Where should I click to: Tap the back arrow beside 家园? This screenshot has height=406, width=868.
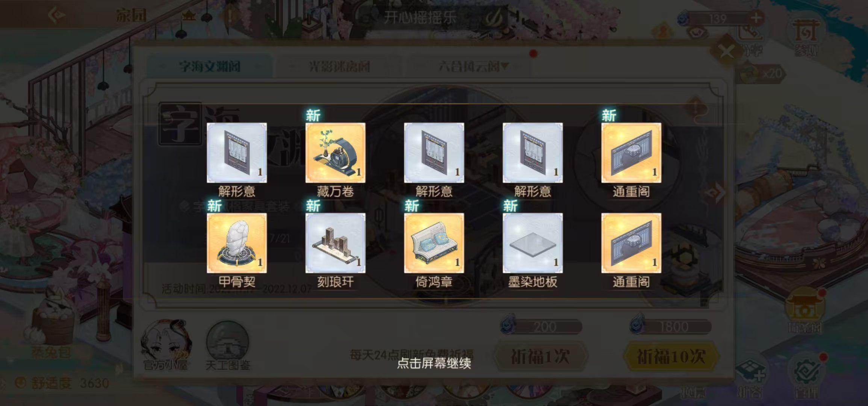[x=57, y=15]
